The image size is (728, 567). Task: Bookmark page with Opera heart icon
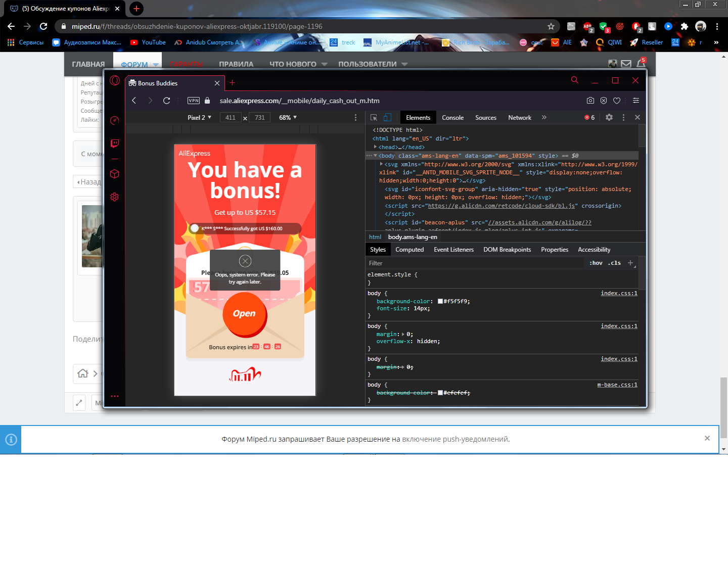[617, 101]
